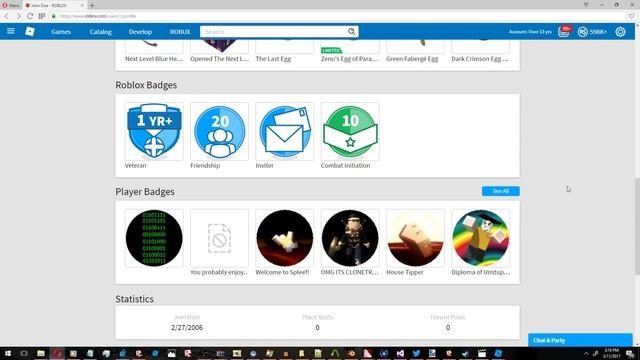
Task: Open Green Fabergé Egg item link
Action: (x=412, y=59)
